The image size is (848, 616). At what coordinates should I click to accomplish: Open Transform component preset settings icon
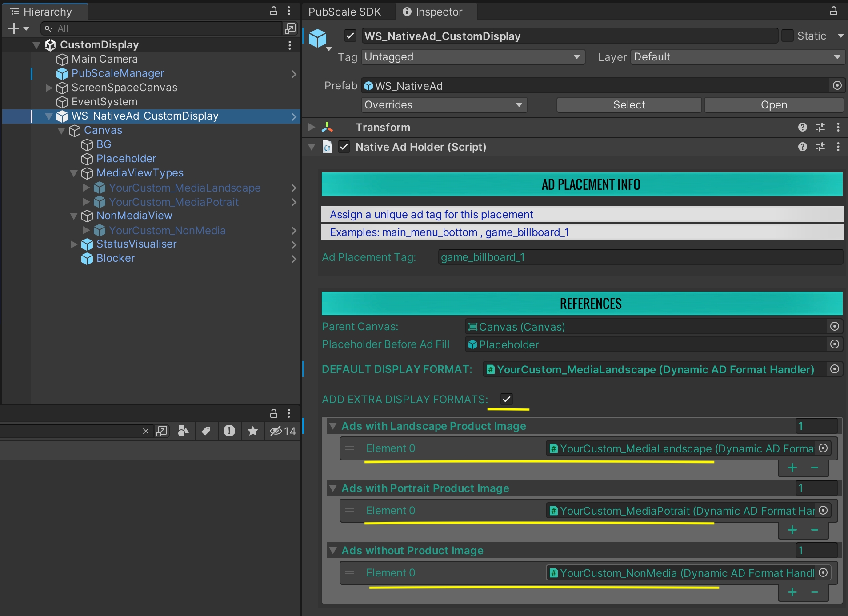coord(820,128)
